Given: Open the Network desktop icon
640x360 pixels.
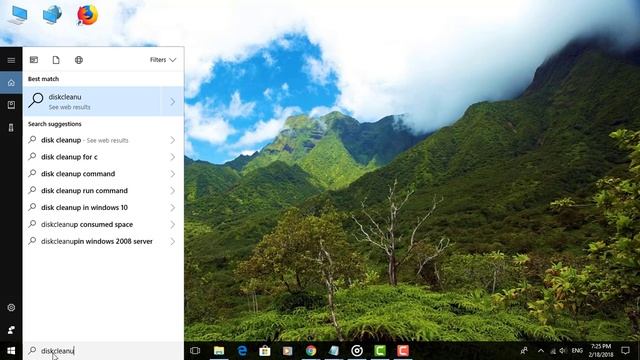Looking at the screenshot, I should click(52, 15).
